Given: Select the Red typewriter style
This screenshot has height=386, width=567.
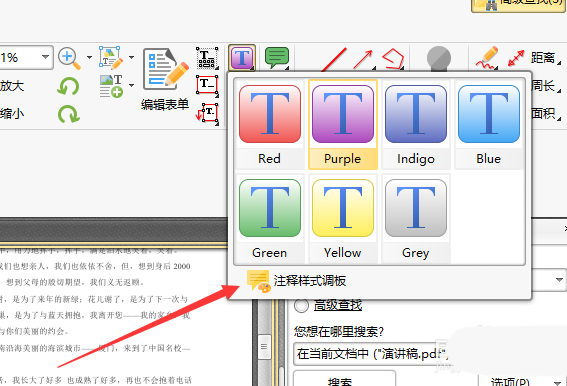Looking at the screenshot, I should click(x=270, y=124).
